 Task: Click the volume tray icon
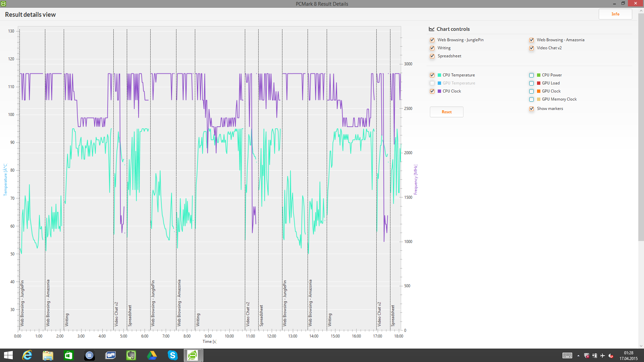(x=611, y=356)
